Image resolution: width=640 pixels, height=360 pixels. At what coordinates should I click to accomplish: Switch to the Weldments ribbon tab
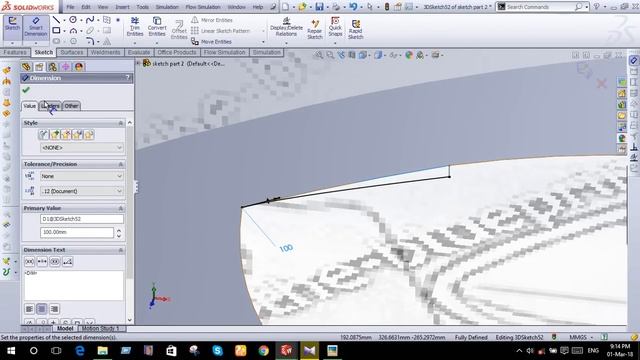coord(105,52)
